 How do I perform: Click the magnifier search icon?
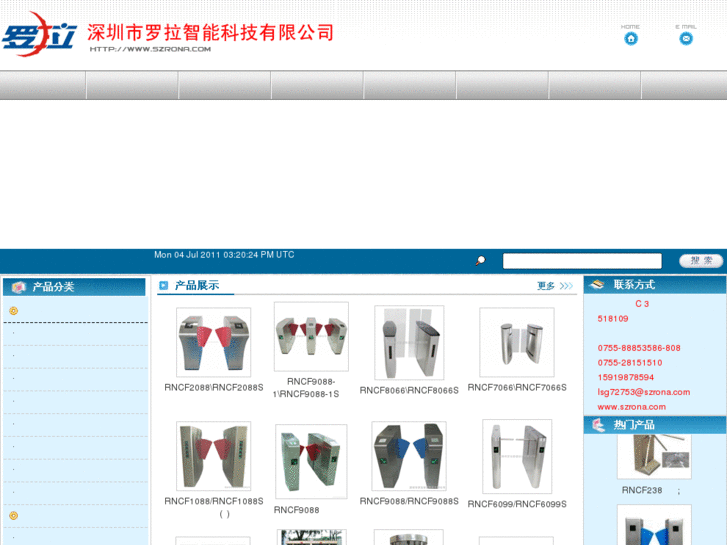pyautogui.click(x=480, y=260)
